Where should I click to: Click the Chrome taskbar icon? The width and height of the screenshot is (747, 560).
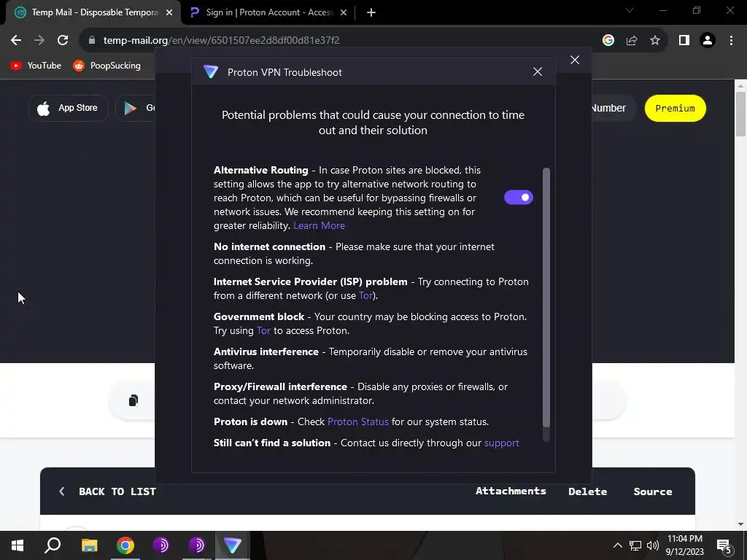tap(125, 545)
